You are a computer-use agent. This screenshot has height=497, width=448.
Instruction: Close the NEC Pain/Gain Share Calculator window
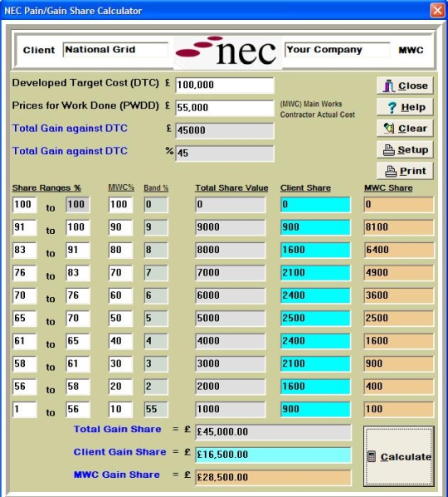point(437,11)
